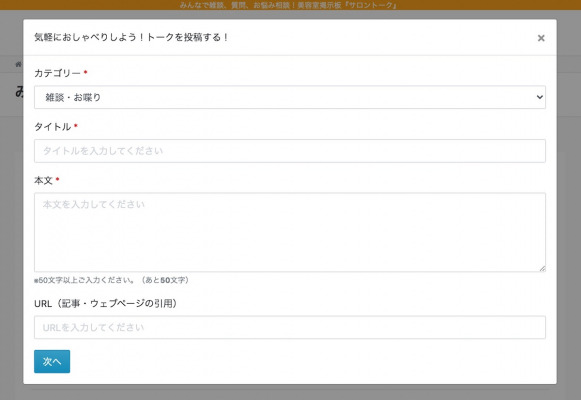581x400 pixels.
Task: Open the カテゴリー dropdown showing 雑談・お喋り
Action: [x=290, y=97]
